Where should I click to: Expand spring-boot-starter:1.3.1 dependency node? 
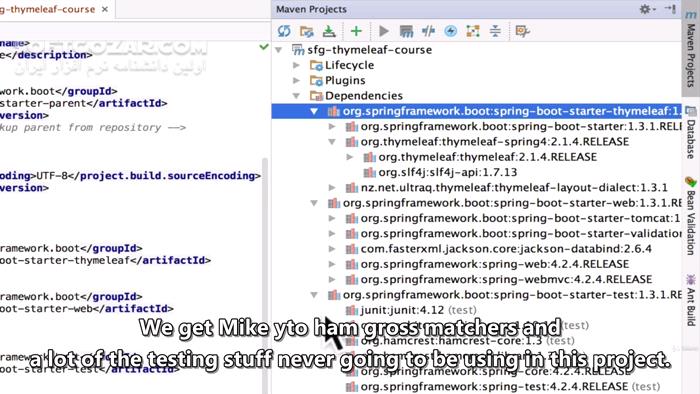coord(332,127)
